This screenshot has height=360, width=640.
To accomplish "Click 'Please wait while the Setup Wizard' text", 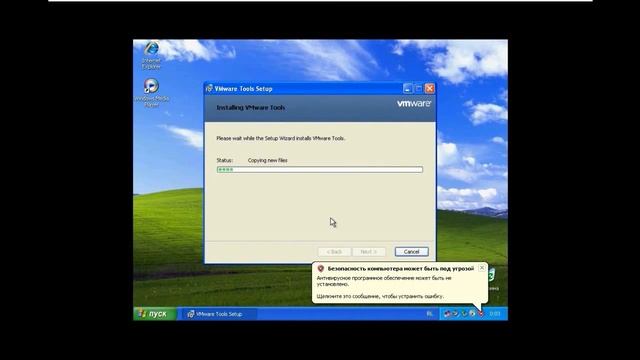I will (x=280, y=138).
